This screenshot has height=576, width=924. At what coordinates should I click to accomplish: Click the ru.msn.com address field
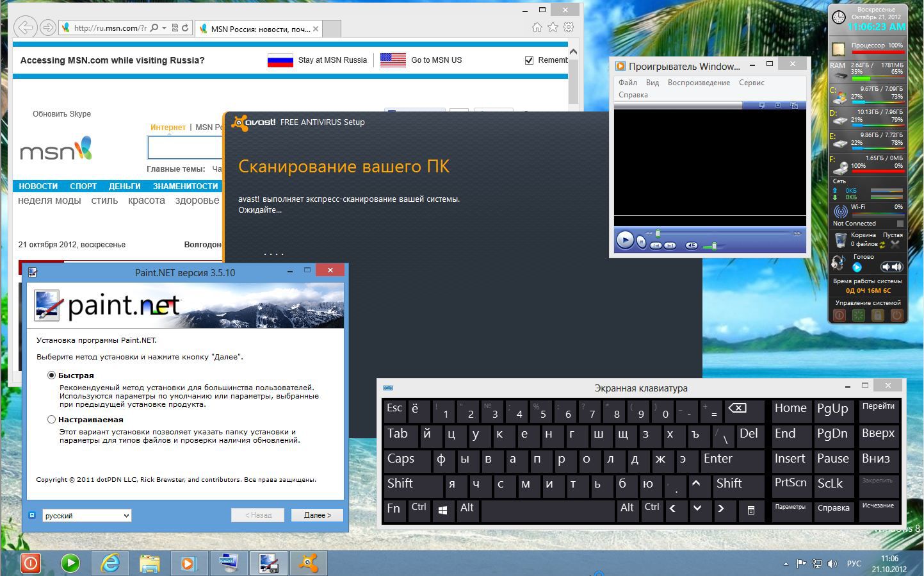[x=109, y=28]
